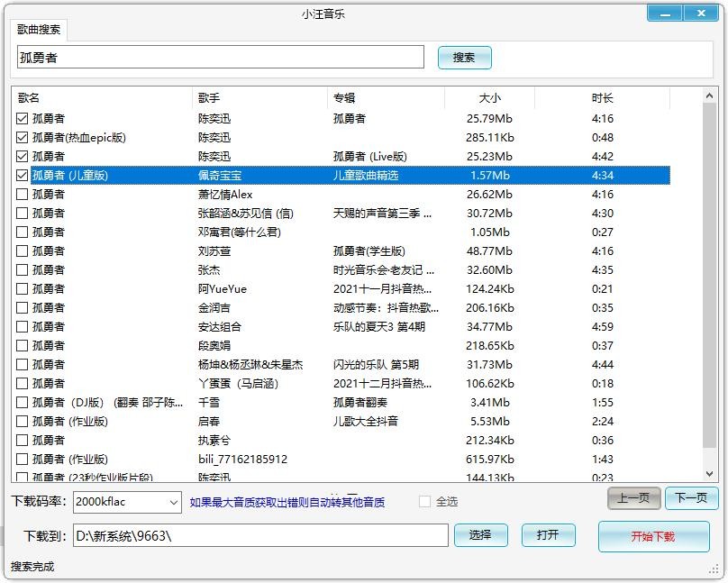Sort the list by 歌名 column header

pos(103,97)
